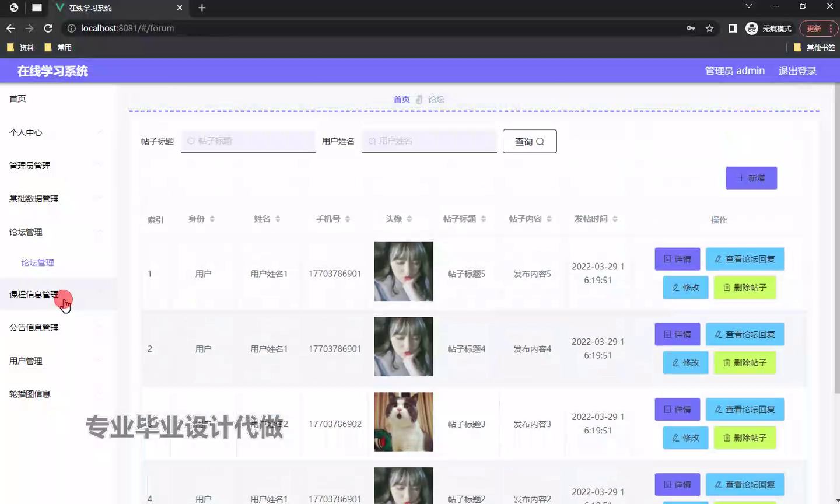The image size is (840, 504).
Task: Go forward with the browser forward arrow
Action: (x=29, y=28)
